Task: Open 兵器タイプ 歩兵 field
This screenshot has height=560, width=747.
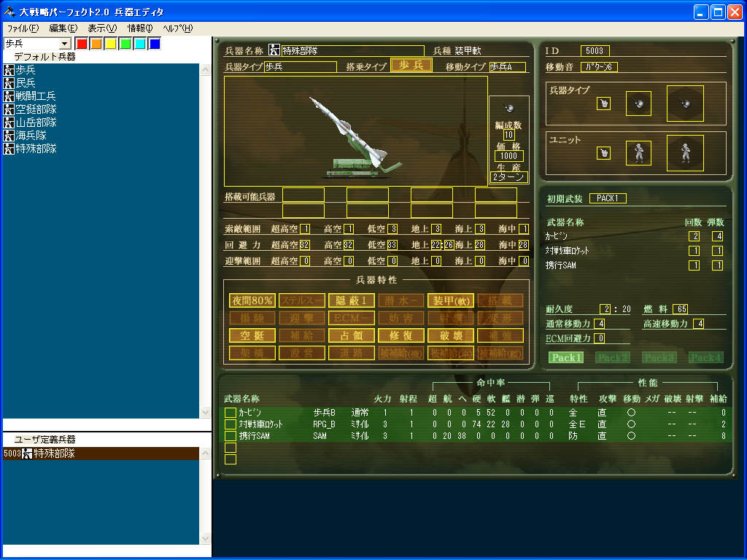Action: coord(301,66)
